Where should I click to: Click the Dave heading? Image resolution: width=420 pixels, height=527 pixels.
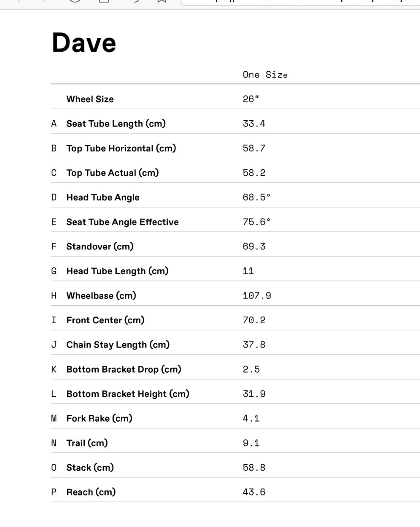coord(84,43)
